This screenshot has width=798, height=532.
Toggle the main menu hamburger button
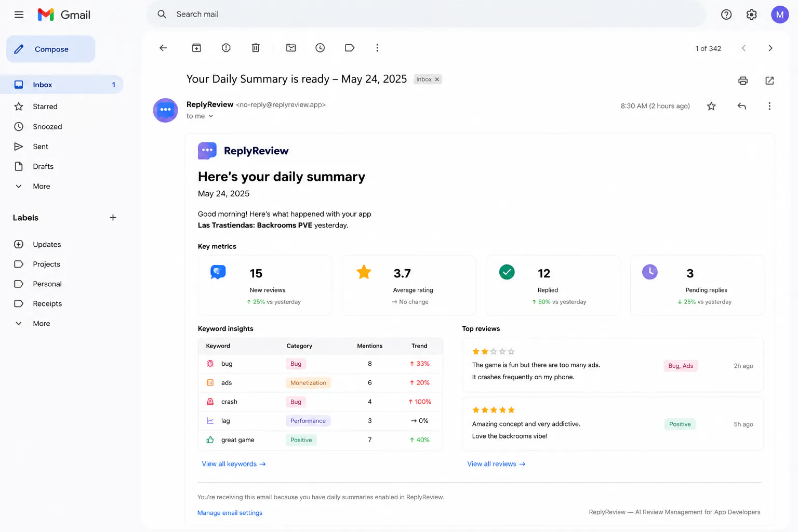point(19,15)
